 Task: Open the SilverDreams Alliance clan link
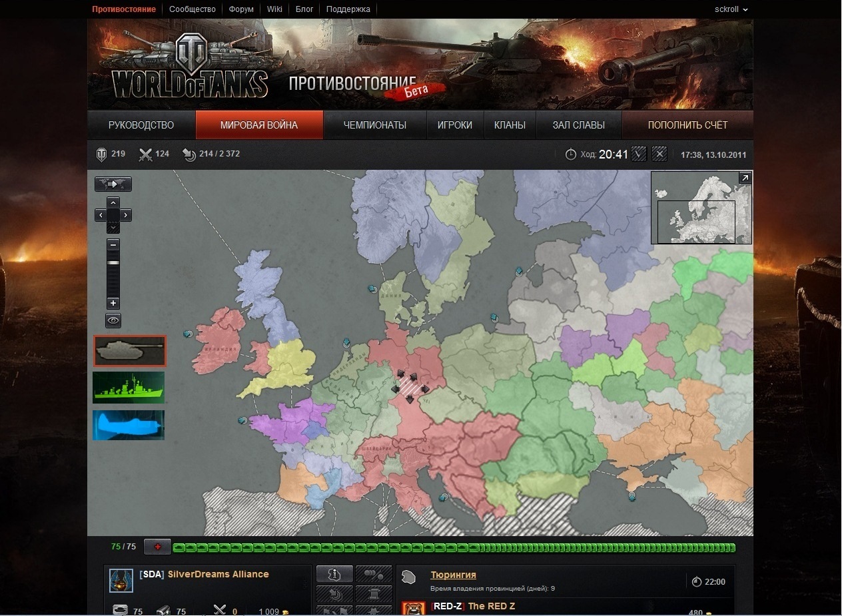tap(218, 574)
